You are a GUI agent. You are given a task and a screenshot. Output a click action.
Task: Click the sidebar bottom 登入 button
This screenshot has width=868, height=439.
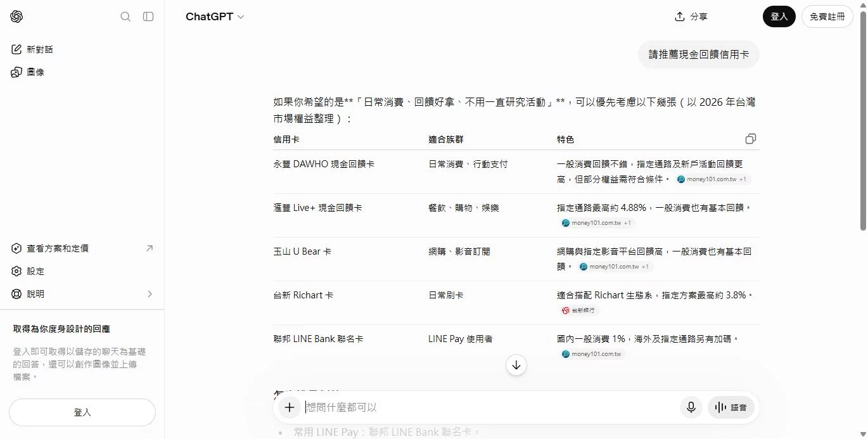coord(82,412)
